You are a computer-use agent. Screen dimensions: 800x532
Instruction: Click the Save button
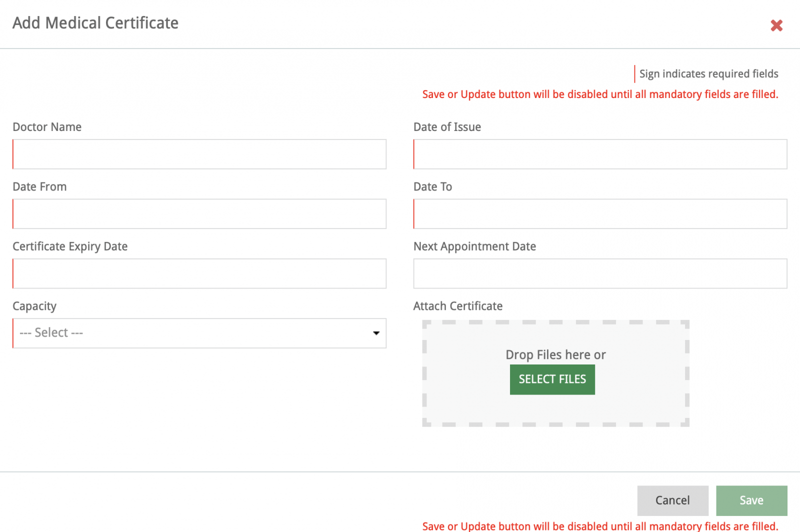(751, 500)
